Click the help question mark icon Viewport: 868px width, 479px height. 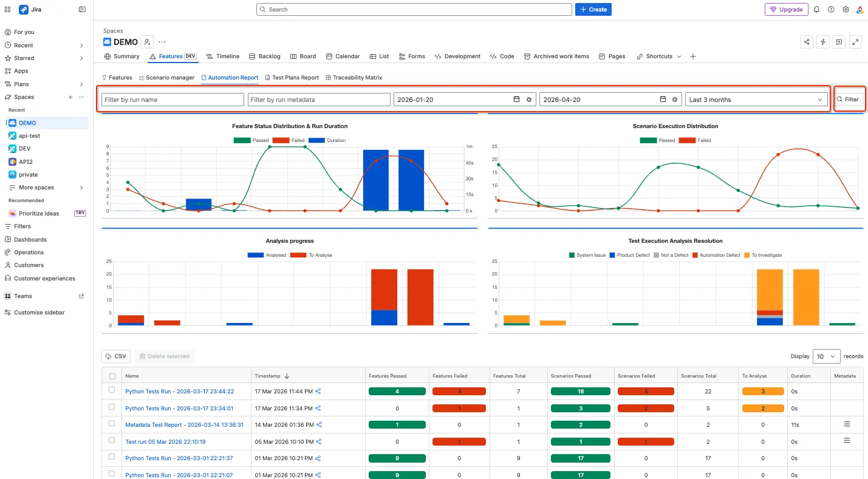831,10
